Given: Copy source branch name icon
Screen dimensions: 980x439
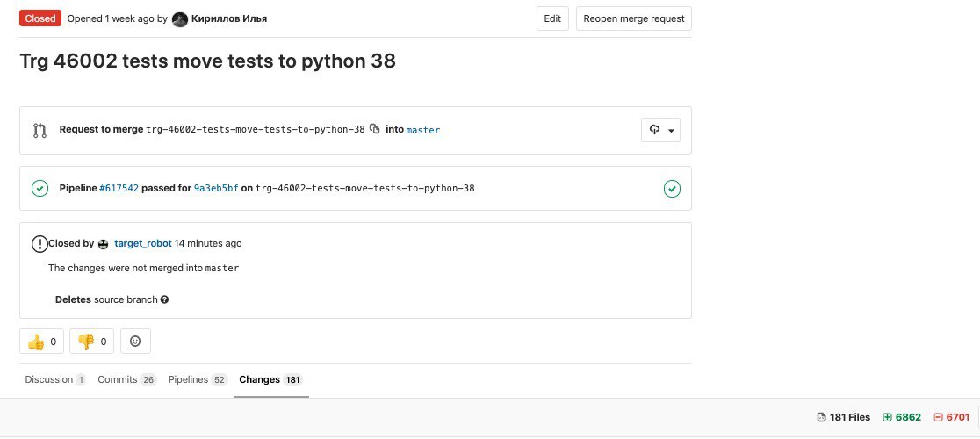Looking at the screenshot, I should click(x=374, y=129).
